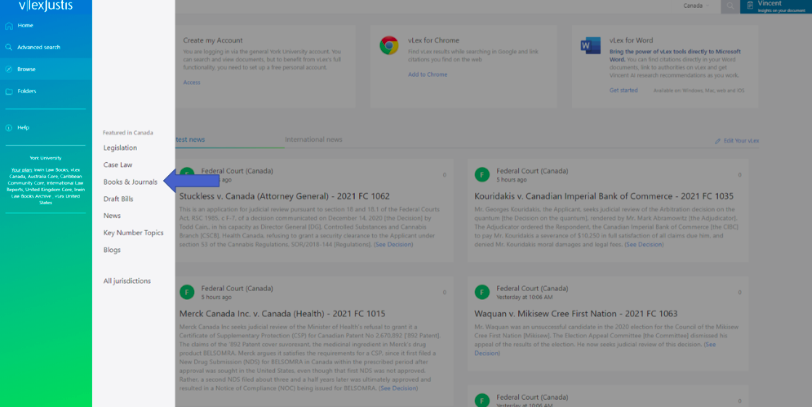The width and height of the screenshot is (812, 407).
Task: Switch to Latest news tab
Action: (190, 139)
